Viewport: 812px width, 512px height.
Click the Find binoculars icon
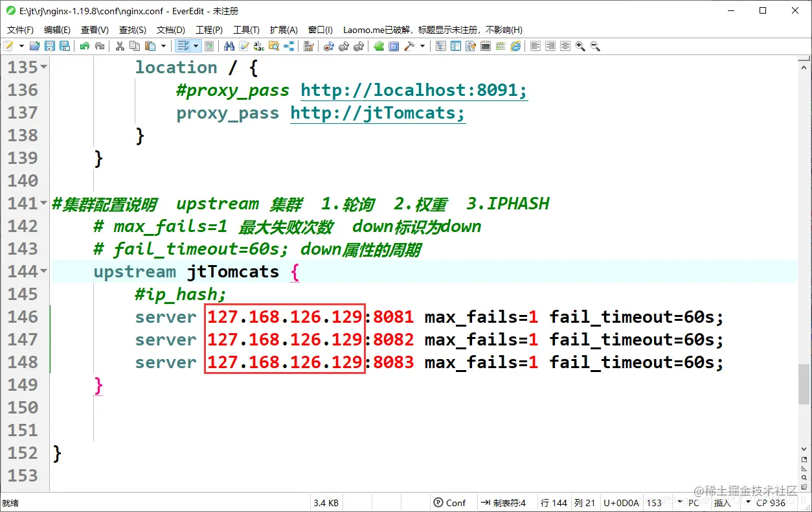click(x=229, y=46)
